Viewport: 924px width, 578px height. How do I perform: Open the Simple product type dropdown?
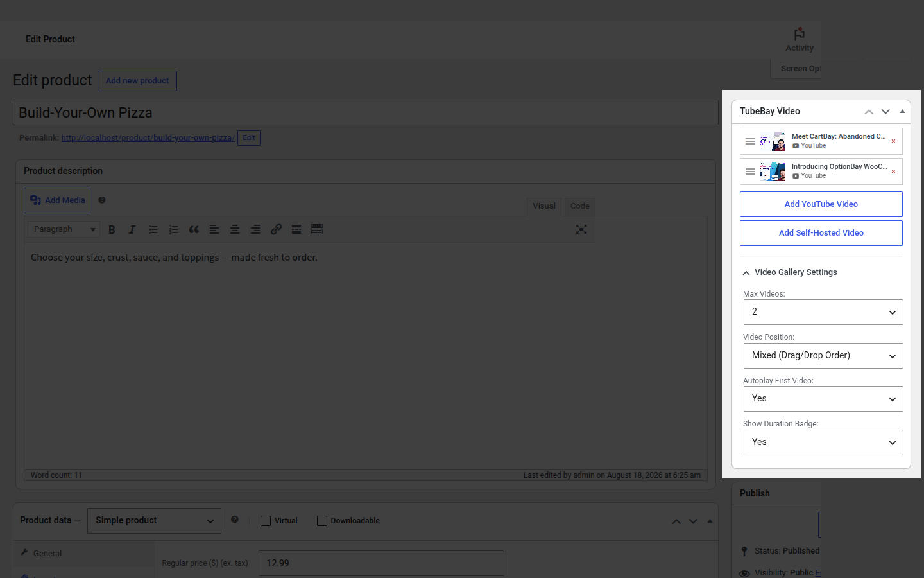pos(154,521)
